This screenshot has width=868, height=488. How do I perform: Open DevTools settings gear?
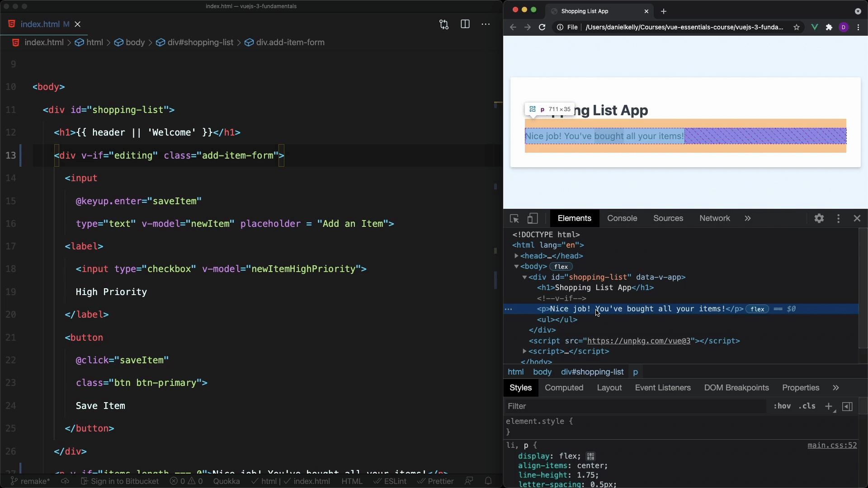click(x=819, y=218)
